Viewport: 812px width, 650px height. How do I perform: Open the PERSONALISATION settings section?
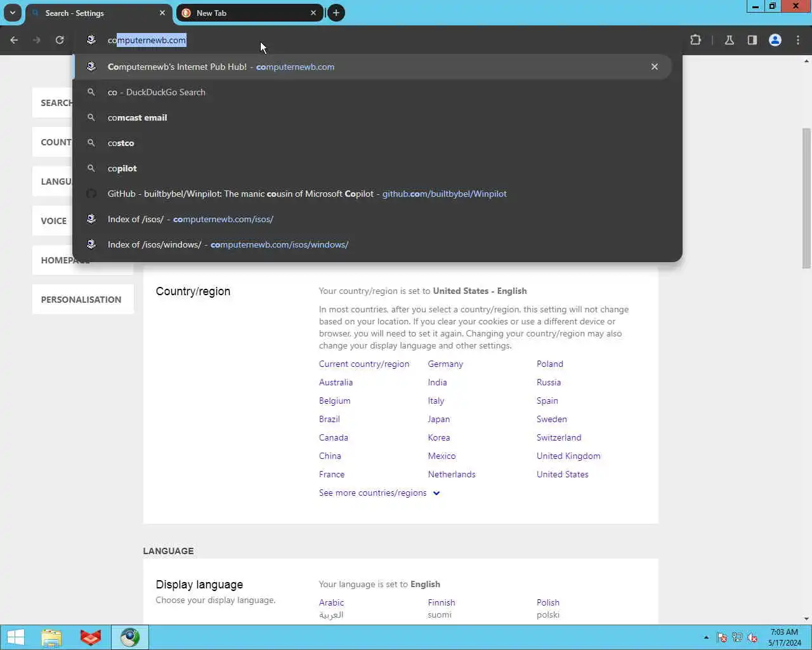pyautogui.click(x=82, y=300)
